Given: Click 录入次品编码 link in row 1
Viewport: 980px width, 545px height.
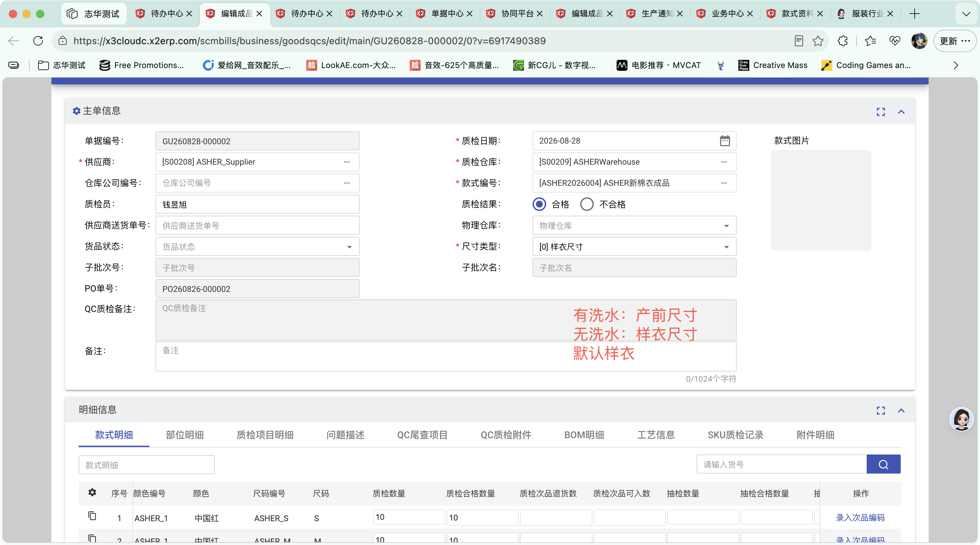Looking at the screenshot, I should click(860, 518).
